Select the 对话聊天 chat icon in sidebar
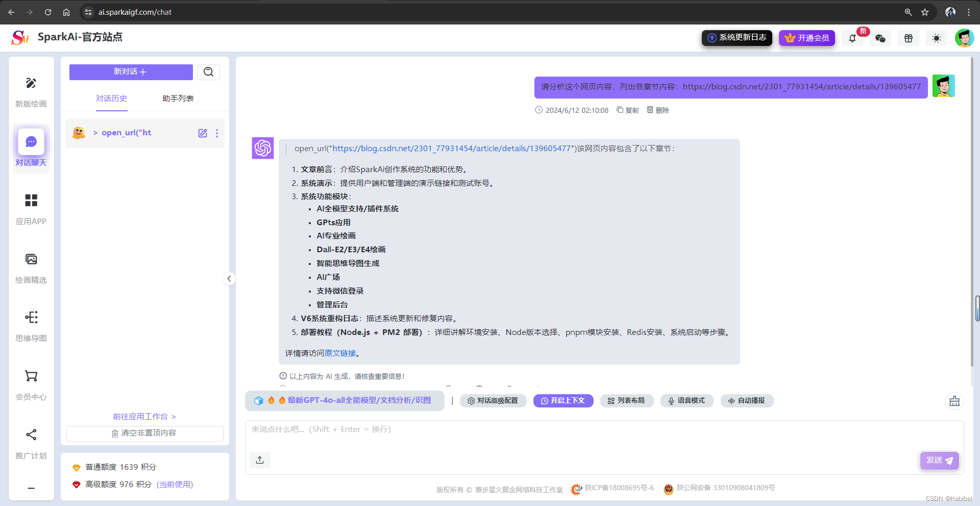Viewport: 980px width, 506px height. (x=31, y=141)
